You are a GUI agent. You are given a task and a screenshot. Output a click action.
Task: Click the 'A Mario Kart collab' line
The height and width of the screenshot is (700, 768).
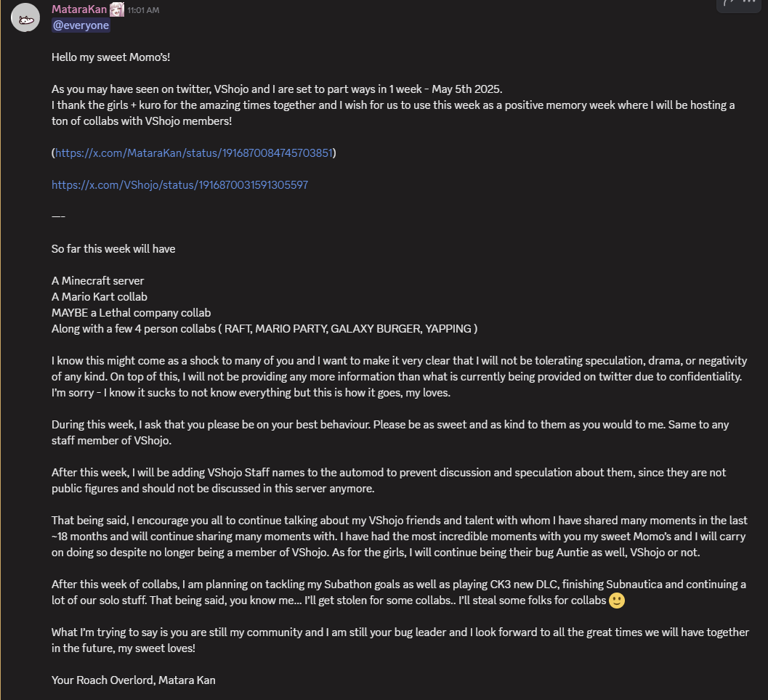[x=100, y=297]
